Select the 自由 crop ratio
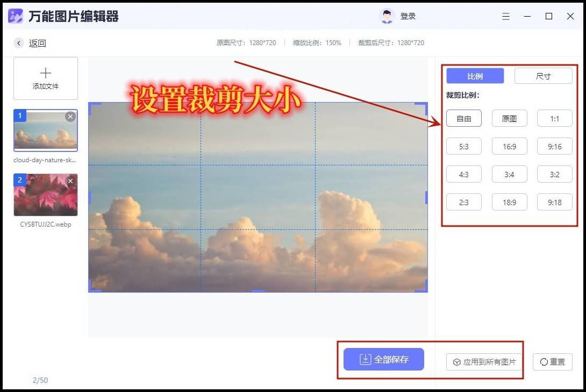 click(464, 118)
